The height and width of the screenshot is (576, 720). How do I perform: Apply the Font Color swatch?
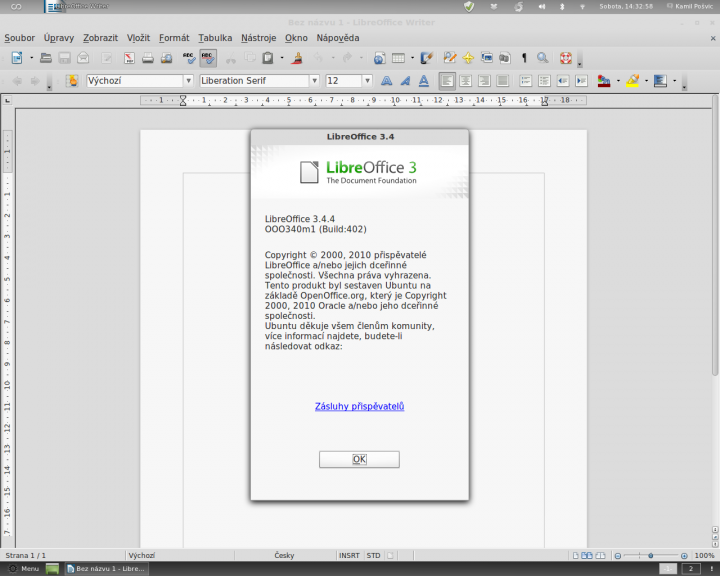(x=604, y=81)
